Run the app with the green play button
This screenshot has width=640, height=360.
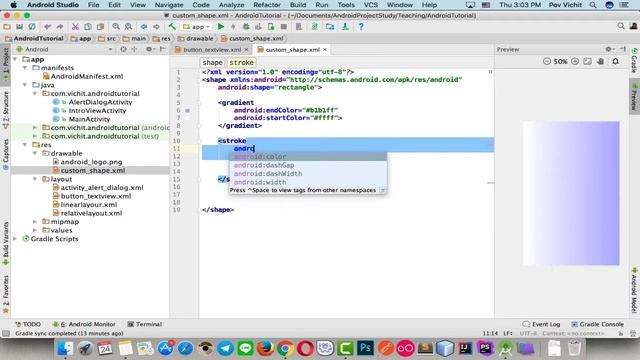point(221,27)
